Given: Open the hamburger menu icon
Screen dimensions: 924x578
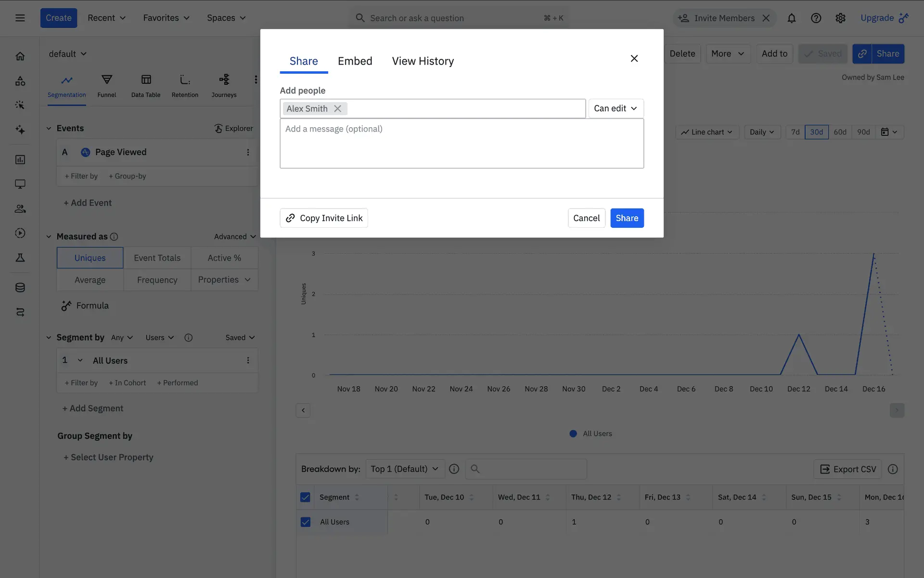Looking at the screenshot, I should click(x=20, y=18).
